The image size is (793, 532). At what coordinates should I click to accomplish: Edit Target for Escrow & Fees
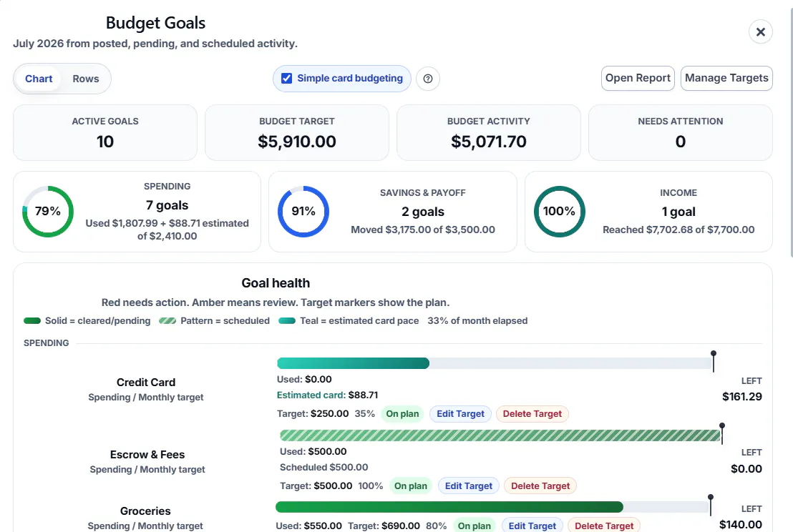click(468, 486)
